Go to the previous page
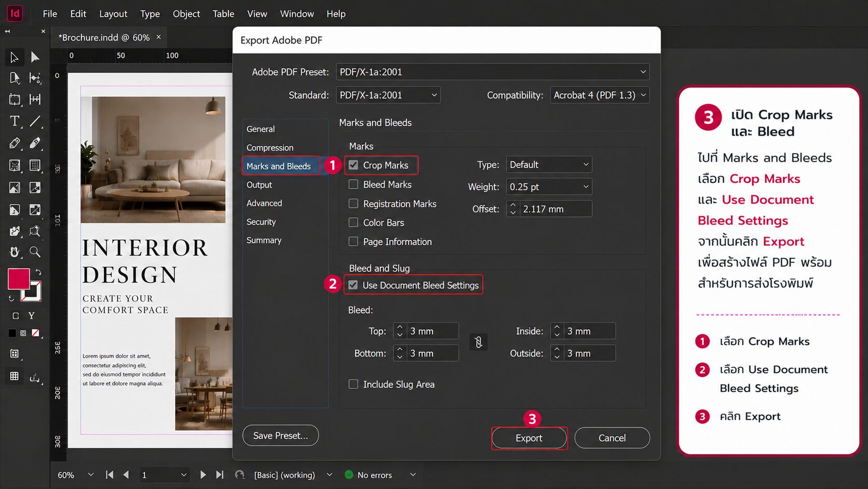Screen dimensions: 868x489 click(x=126, y=475)
